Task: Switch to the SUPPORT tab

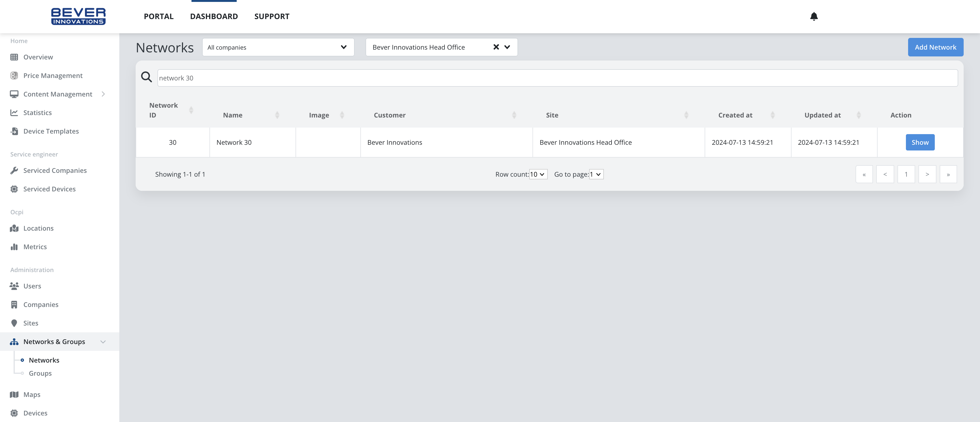Action: click(272, 16)
